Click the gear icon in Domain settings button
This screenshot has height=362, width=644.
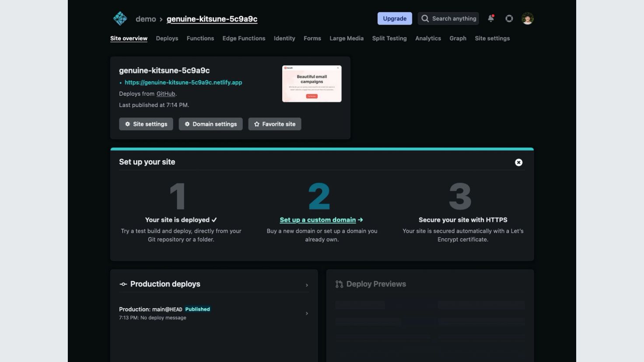coord(187,124)
